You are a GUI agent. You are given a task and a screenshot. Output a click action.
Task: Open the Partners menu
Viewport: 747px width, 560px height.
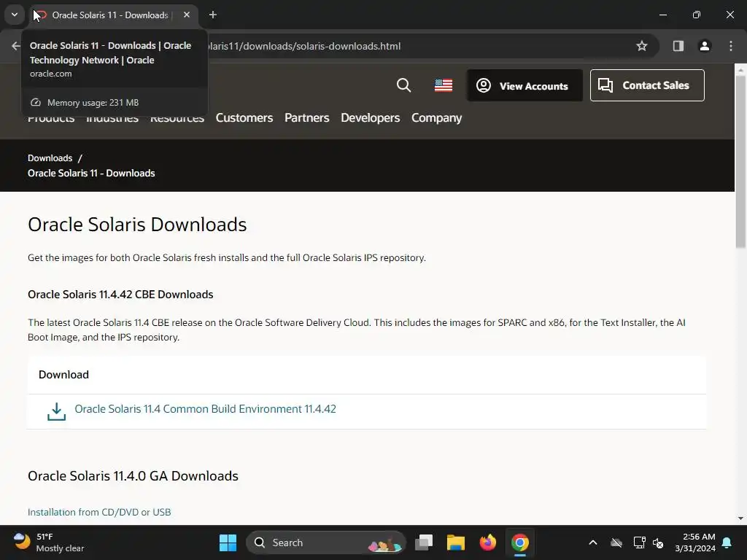(307, 117)
